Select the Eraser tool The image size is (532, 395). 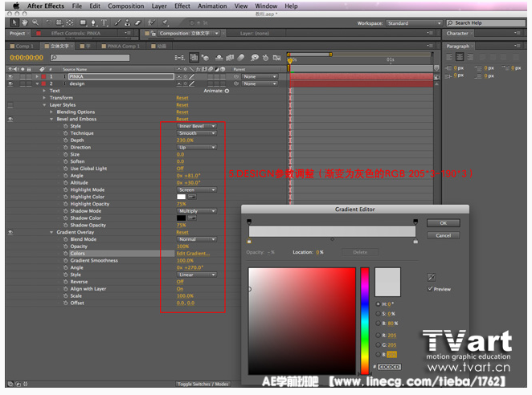pyautogui.click(x=137, y=22)
